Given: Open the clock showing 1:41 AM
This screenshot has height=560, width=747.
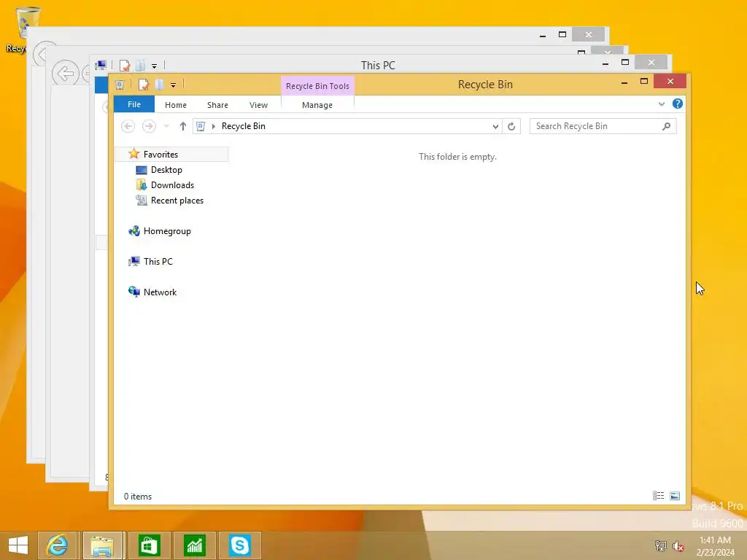Looking at the screenshot, I should click(715, 545).
